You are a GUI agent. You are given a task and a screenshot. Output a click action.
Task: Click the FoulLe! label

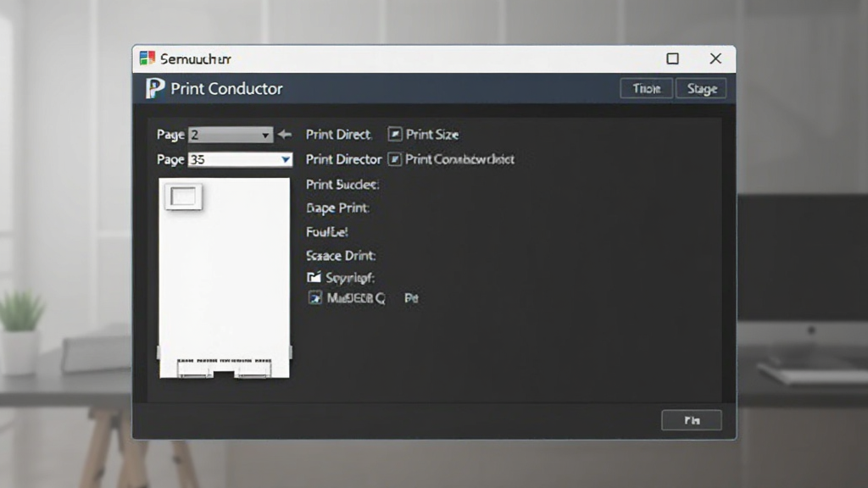[x=326, y=232]
